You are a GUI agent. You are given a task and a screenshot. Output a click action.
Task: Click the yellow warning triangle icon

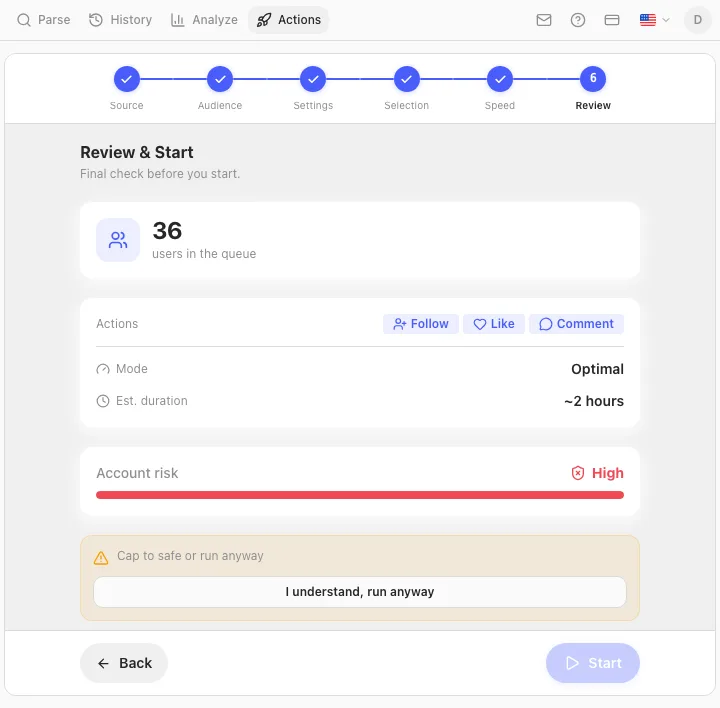101,558
